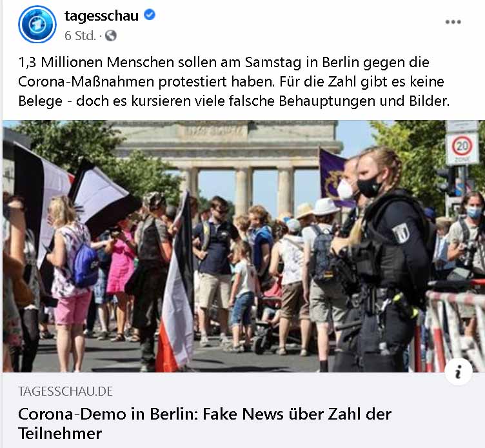The width and height of the screenshot is (485, 448).
Task: Open the tagesschau page name link
Action: [101, 15]
